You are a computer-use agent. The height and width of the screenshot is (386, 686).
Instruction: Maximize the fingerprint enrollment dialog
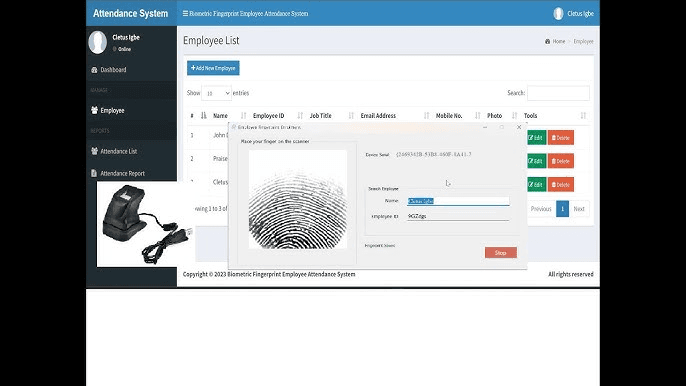point(502,127)
